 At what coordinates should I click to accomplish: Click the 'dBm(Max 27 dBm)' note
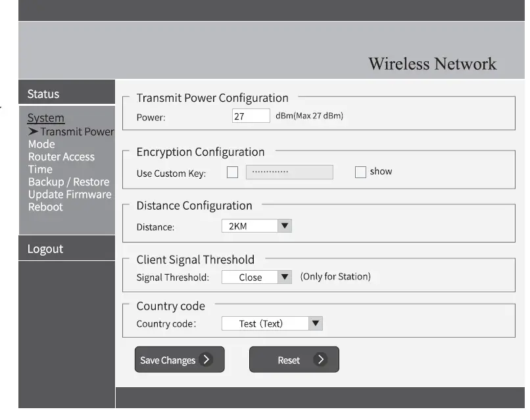(x=309, y=116)
